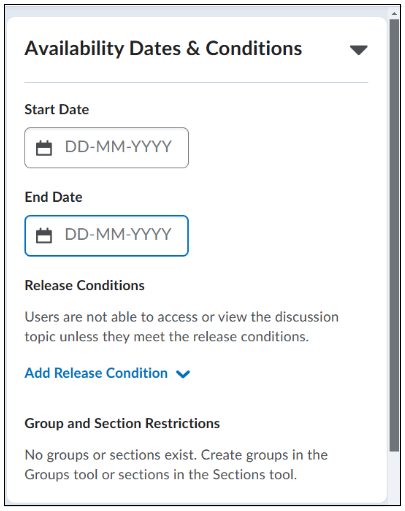The height and width of the screenshot is (511, 405).
Task: Collapse the Availability Dates & Conditions triangle
Action: pyautogui.click(x=358, y=50)
